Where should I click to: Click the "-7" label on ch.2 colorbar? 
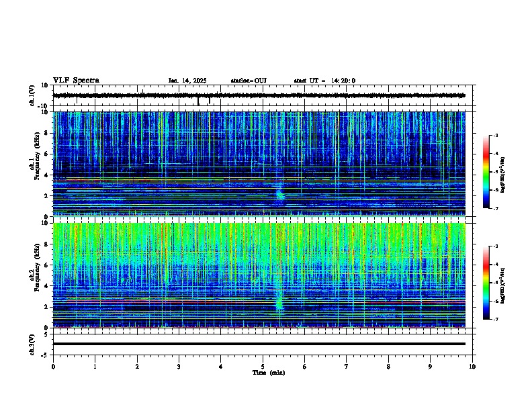(496, 320)
